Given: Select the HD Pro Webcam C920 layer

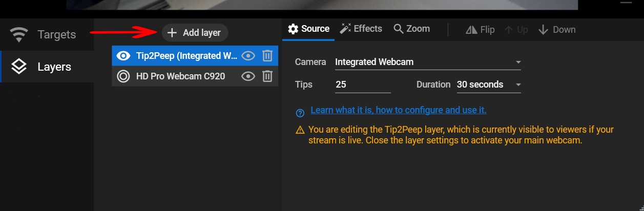Looking at the screenshot, I should click(x=195, y=76).
